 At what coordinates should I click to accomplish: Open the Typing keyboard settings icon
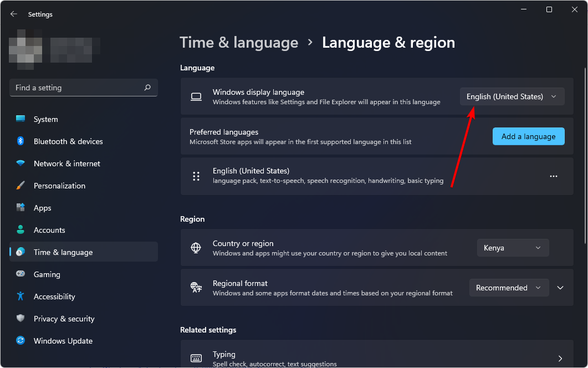coord(196,356)
